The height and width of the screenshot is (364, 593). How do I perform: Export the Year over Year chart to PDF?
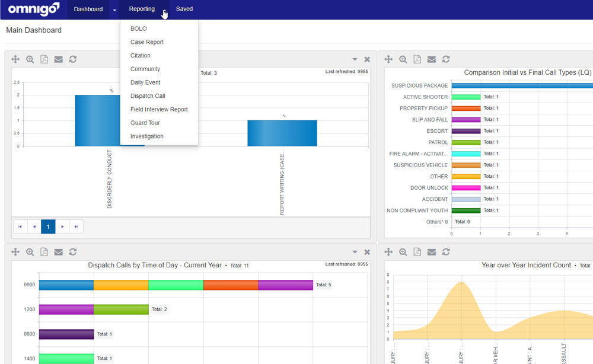417,252
